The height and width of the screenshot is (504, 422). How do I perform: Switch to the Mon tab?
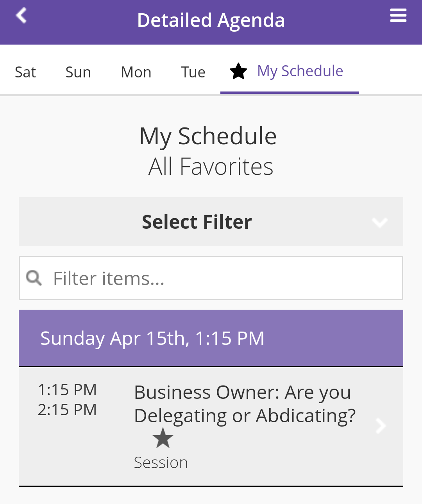pyautogui.click(x=136, y=72)
